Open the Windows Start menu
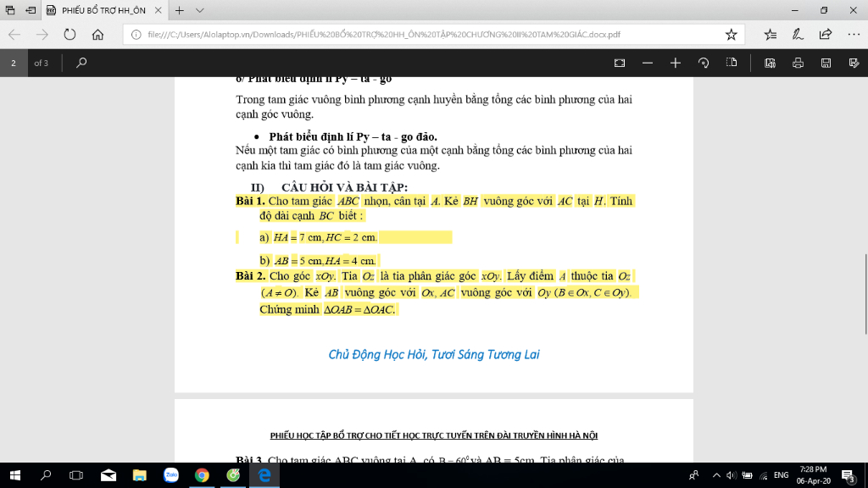Screen dimensions: 868x488 [x=15, y=475]
